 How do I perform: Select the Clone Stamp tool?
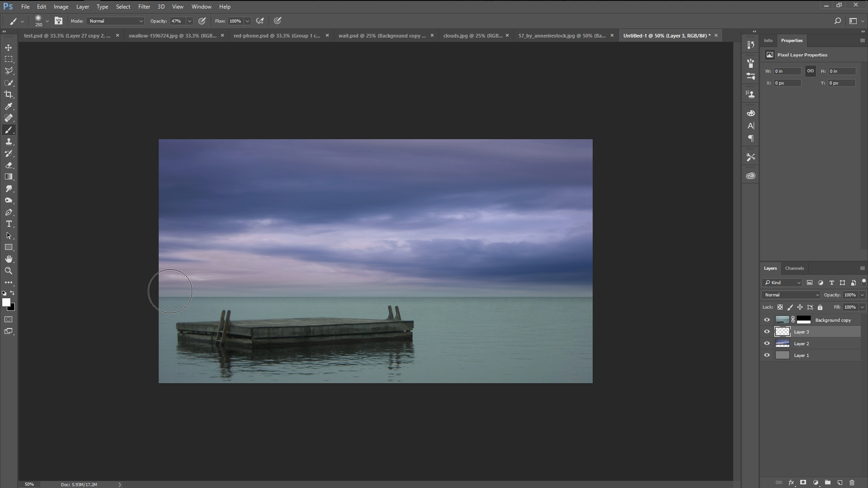click(9, 142)
